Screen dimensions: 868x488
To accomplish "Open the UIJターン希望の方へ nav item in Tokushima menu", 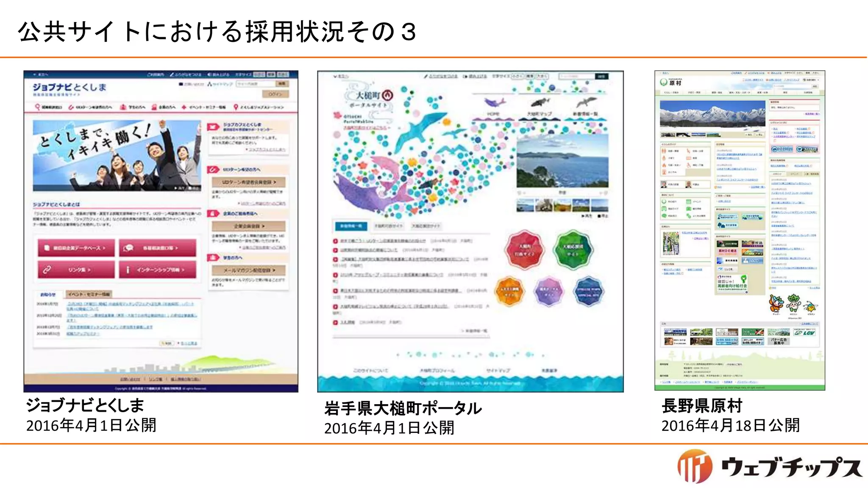I will tap(91, 108).
